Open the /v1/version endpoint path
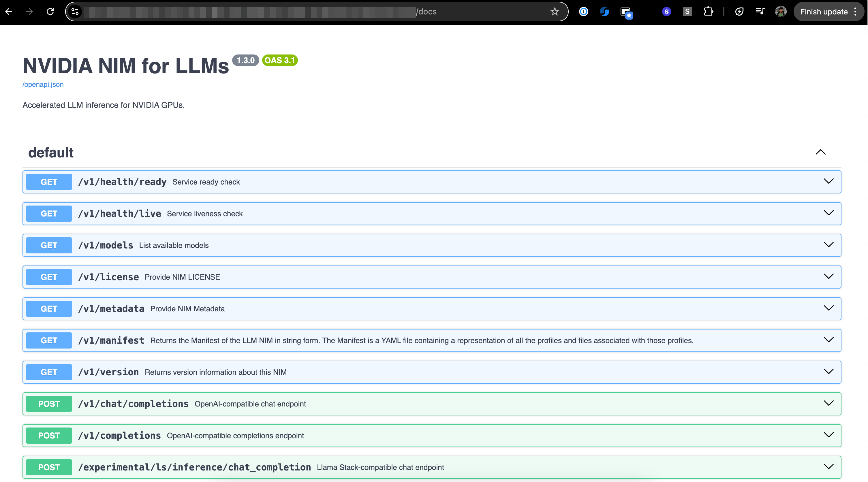This screenshot has width=868, height=482. coord(108,372)
